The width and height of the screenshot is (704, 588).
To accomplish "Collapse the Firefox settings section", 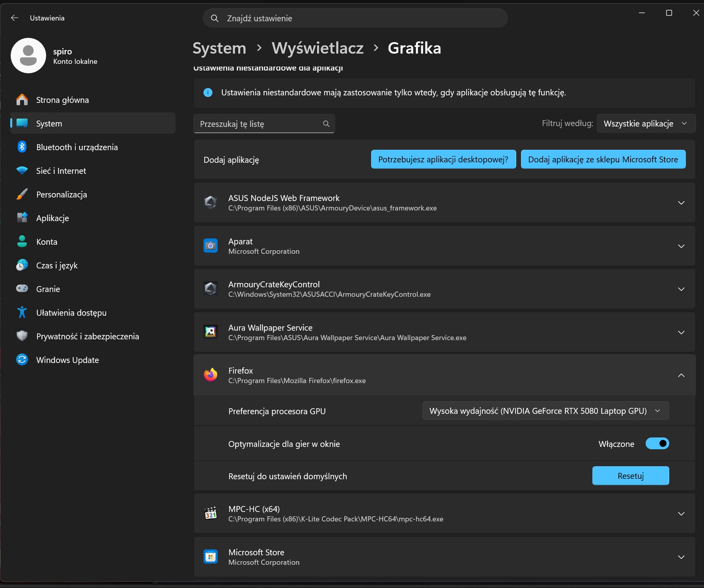I will (x=681, y=375).
